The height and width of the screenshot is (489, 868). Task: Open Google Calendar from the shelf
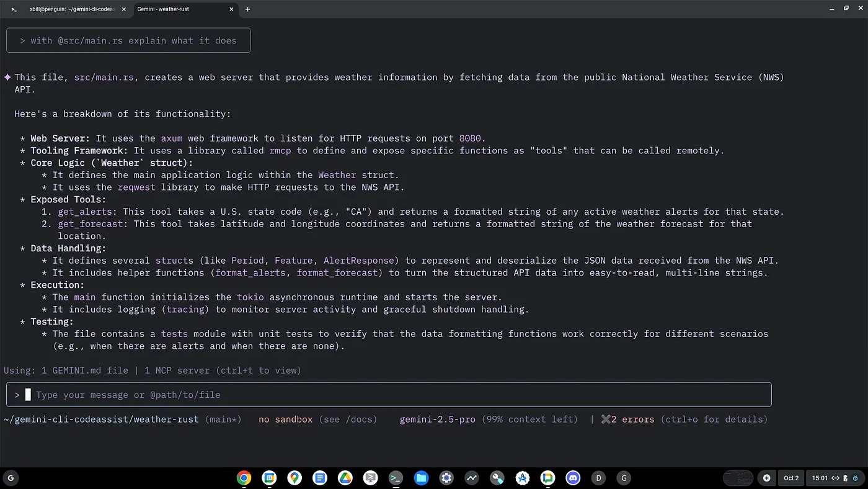coord(269,478)
